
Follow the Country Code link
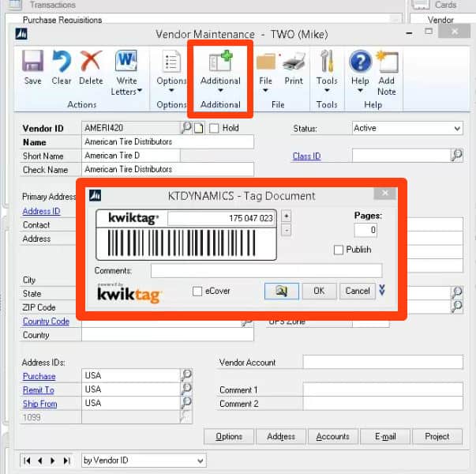pyautogui.click(x=46, y=322)
